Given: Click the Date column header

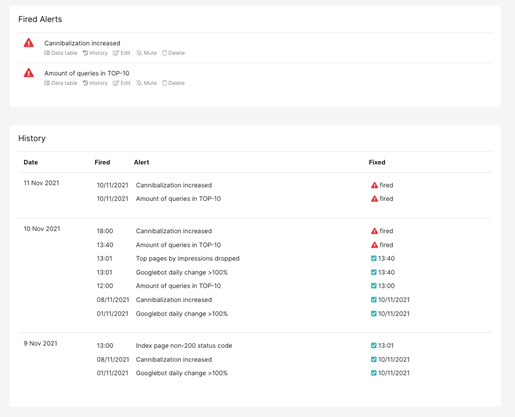Looking at the screenshot, I should [x=31, y=162].
